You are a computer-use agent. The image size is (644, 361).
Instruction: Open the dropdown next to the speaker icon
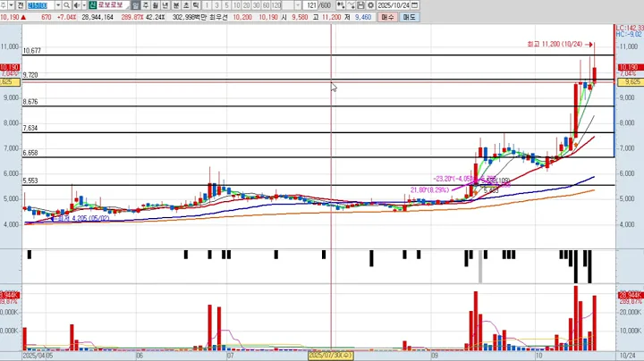[84, 5]
